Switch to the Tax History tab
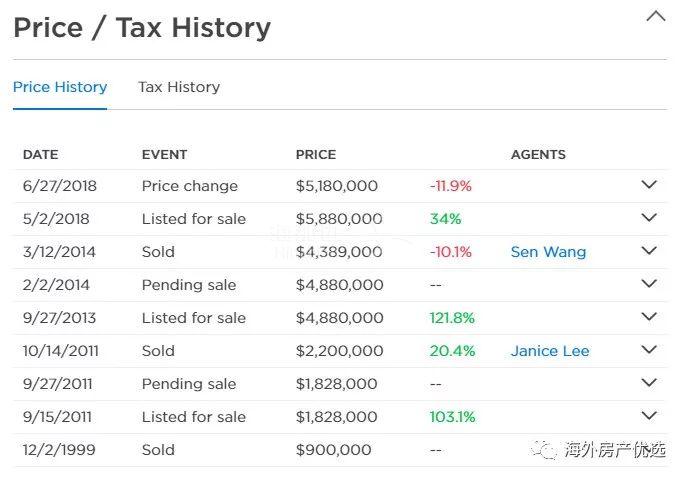This screenshot has height=479, width=687. tap(179, 87)
